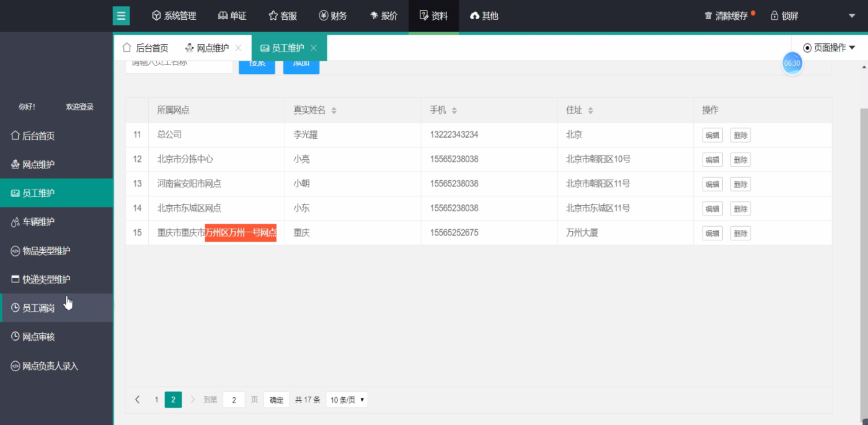Sort by 手机 column arrows

pyautogui.click(x=454, y=110)
